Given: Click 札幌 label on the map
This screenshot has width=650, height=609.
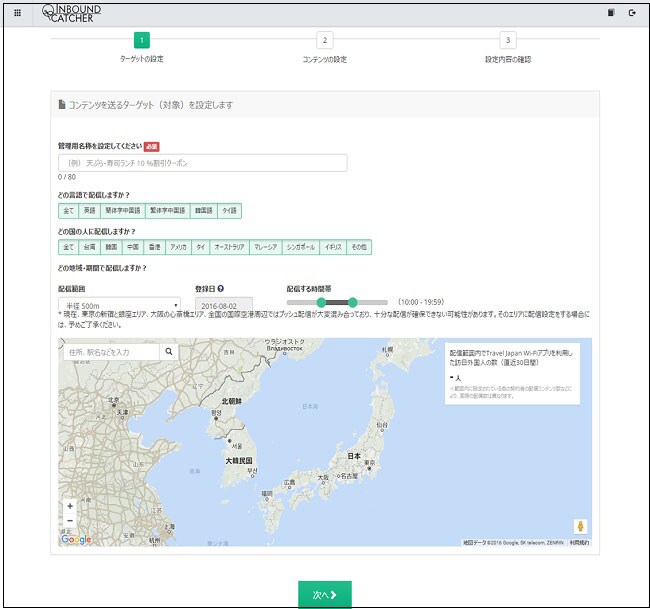Looking at the screenshot, I should pyautogui.click(x=388, y=350).
